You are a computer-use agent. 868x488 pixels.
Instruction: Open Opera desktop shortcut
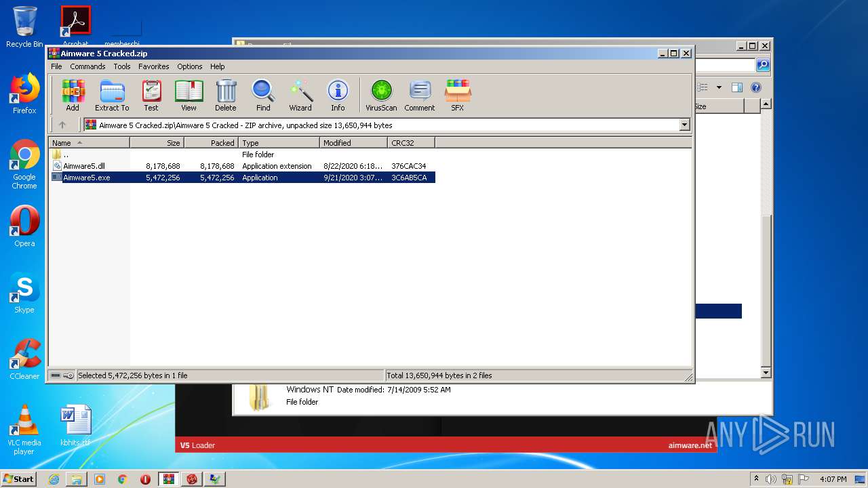coord(24,226)
